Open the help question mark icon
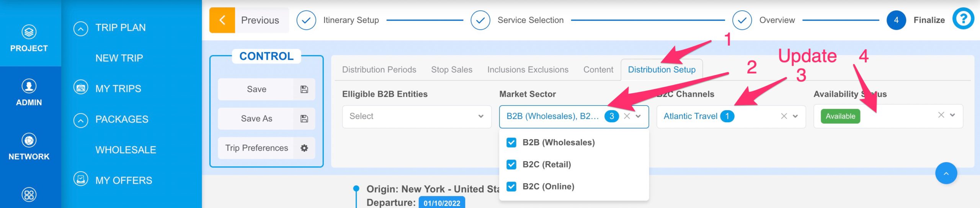 963,18
